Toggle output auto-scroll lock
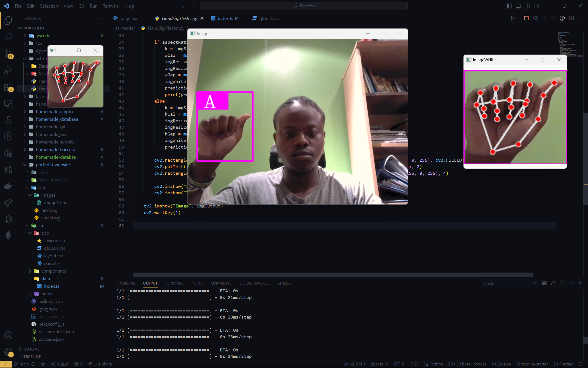The height and width of the screenshot is (368, 588). pyautogui.click(x=553, y=283)
